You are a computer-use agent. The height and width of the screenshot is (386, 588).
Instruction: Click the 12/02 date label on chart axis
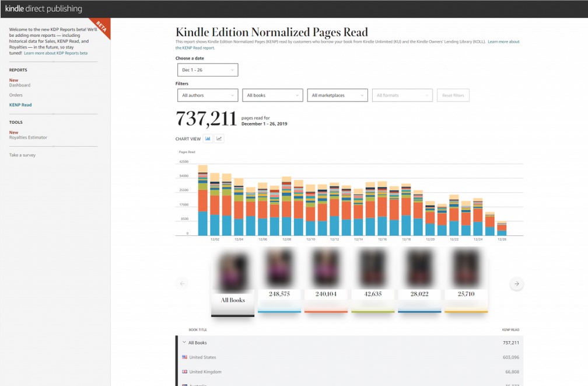(215, 239)
